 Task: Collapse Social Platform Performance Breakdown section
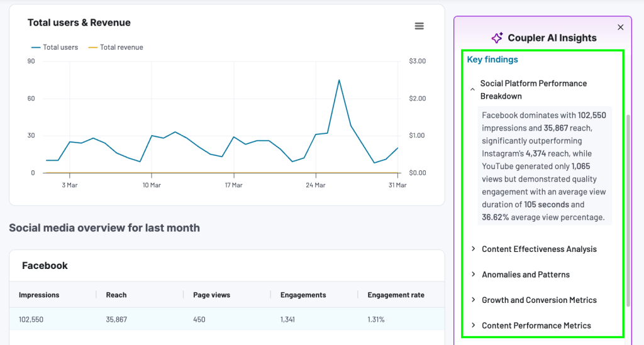pos(473,90)
